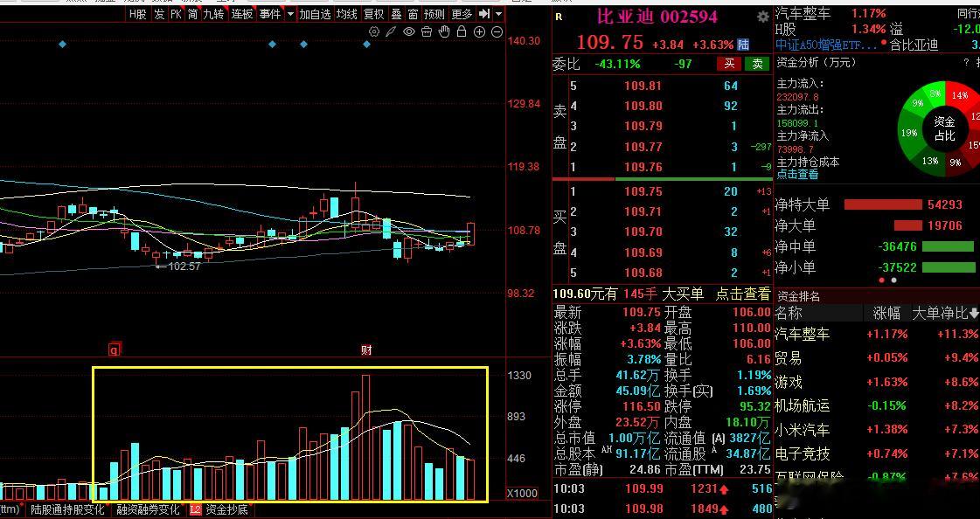This screenshot has height=519, width=980.
Task: Click sell level 5 price 109.81
Action: click(x=643, y=86)
